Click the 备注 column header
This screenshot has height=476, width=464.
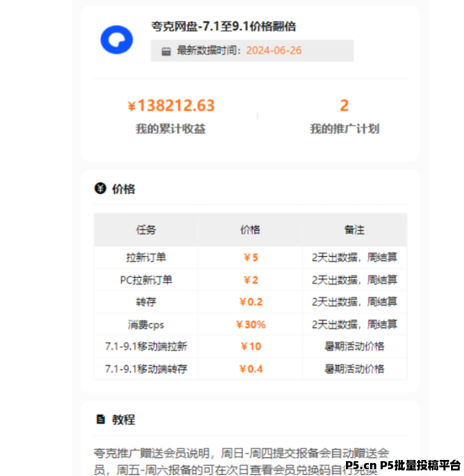click(354, 230)
